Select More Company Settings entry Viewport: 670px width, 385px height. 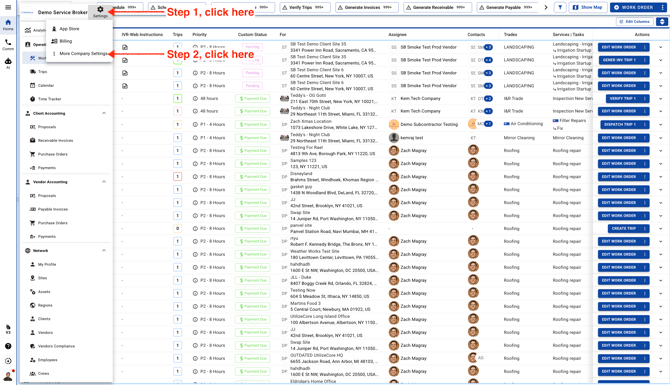coord(83,53)
